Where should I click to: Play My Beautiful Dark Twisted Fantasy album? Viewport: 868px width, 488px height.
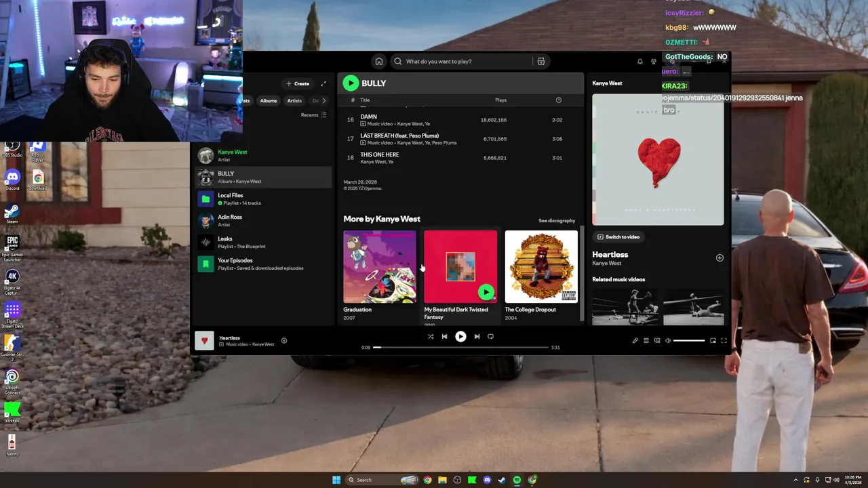point(486,292)
